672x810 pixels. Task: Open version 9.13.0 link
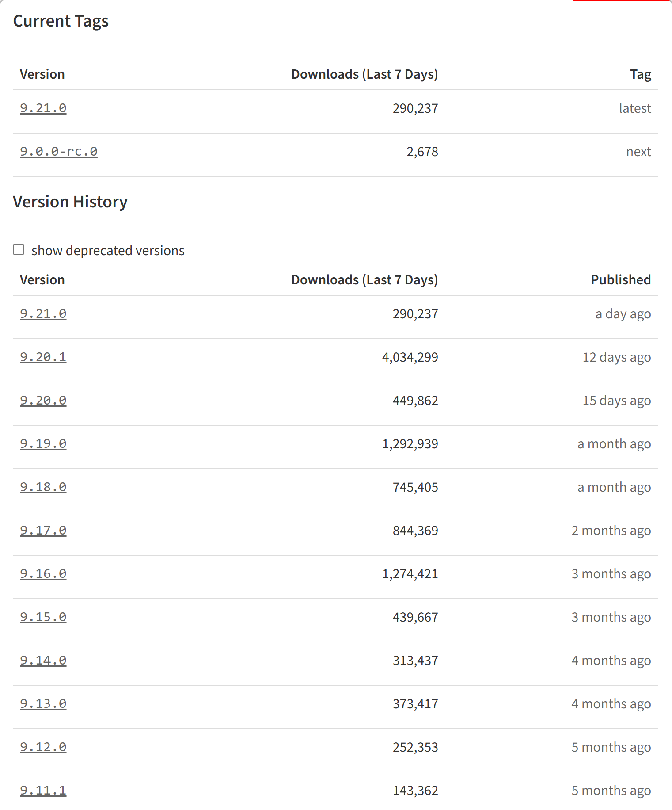[x=43, y=704]
